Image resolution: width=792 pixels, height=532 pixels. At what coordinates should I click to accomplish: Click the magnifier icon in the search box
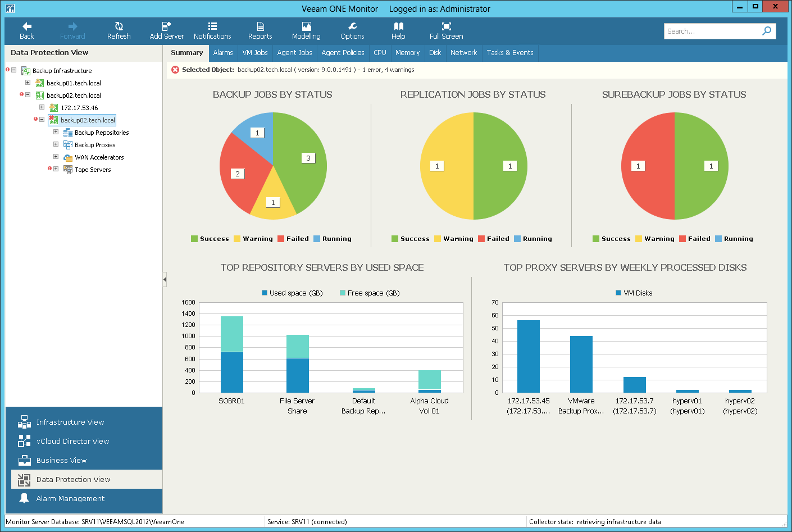tap(767, 31)
